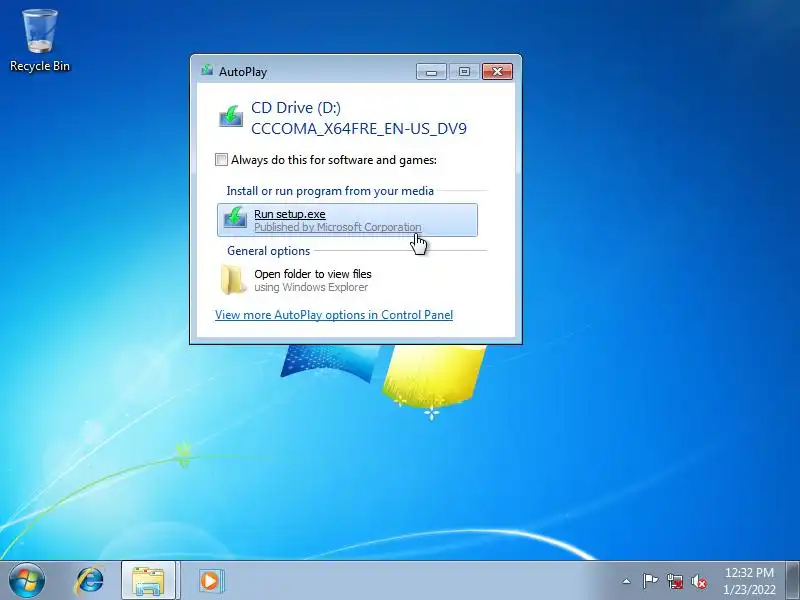Open Action Center flag icon
This screenshot has height=600, width=800.
[650, 581]
